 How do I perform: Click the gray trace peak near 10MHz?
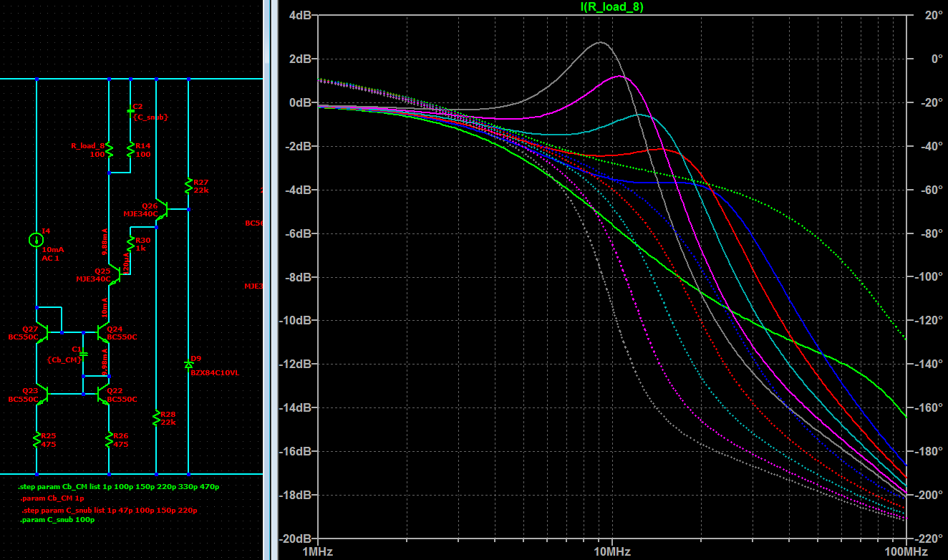601,43
